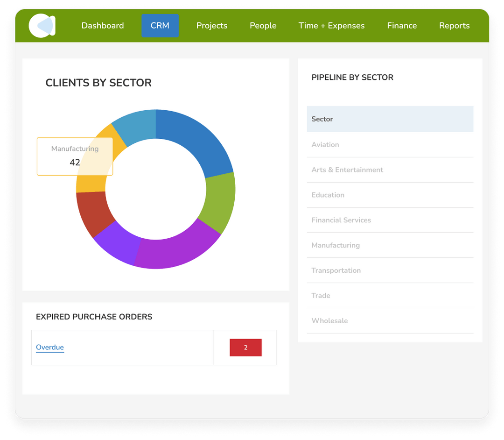
Task: Open the Overdue purchase orders link
Action: (x=50, y=347)
